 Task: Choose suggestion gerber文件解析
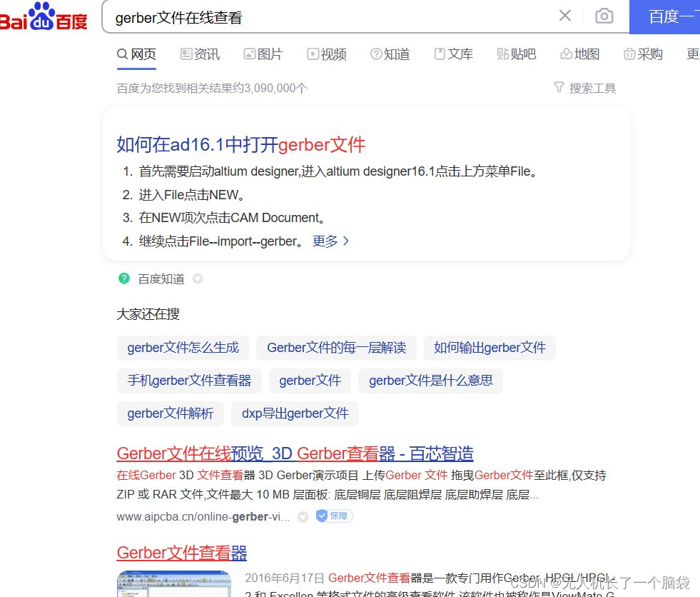click(171, 413)
